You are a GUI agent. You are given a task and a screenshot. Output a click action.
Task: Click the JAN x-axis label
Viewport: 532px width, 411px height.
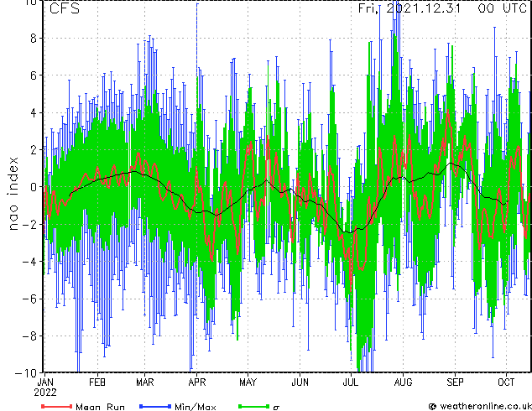[45, 382]
